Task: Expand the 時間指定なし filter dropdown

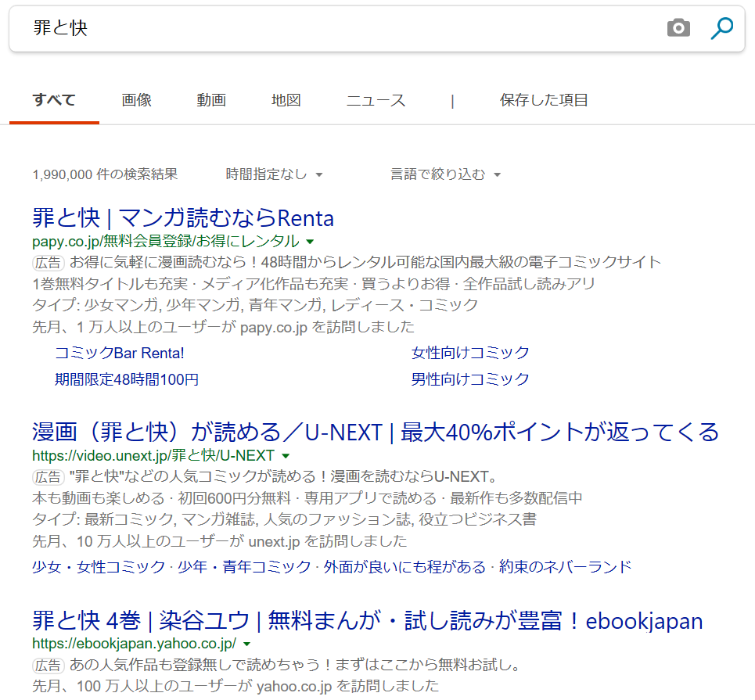Action: [274, 174]
